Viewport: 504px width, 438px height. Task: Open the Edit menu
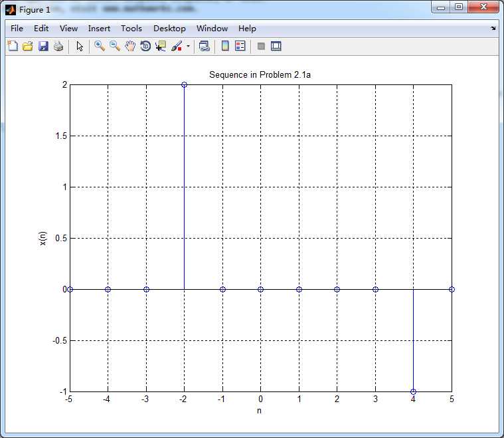click(x=41, y=29)
